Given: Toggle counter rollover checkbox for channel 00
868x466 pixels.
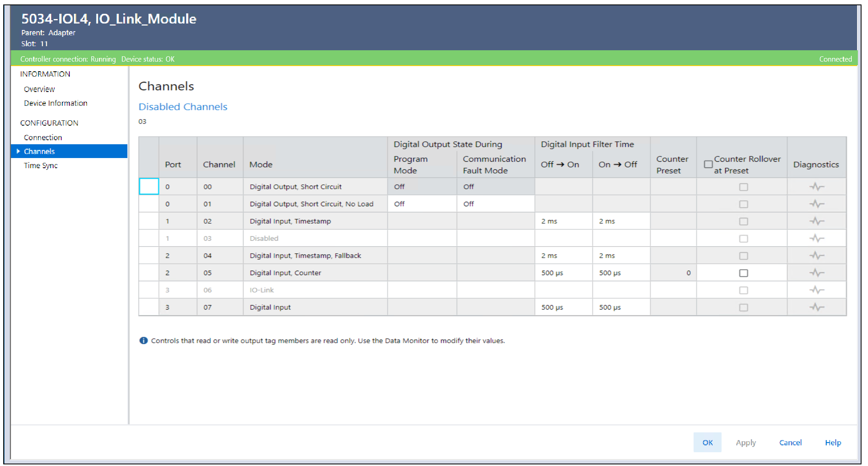Looking at the screenshot, I should pyautogui.click(x=743, y=187).
